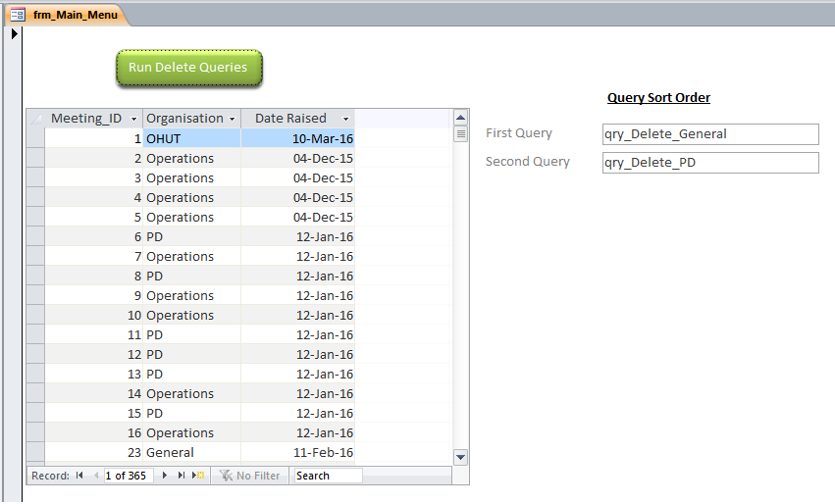The image size is (835, 504).
Task: Click the datasheet scroll down arrow
Action: pyautogui.click(x=460, y=457)
